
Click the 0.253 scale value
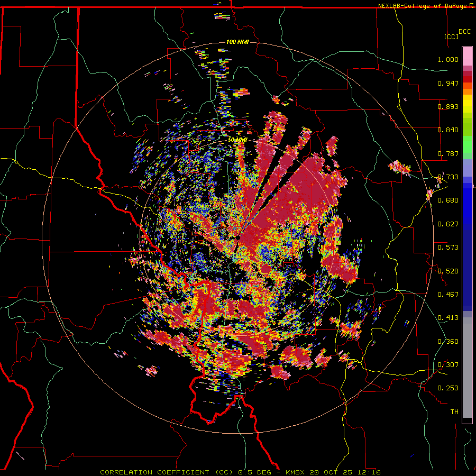(448, 388)
